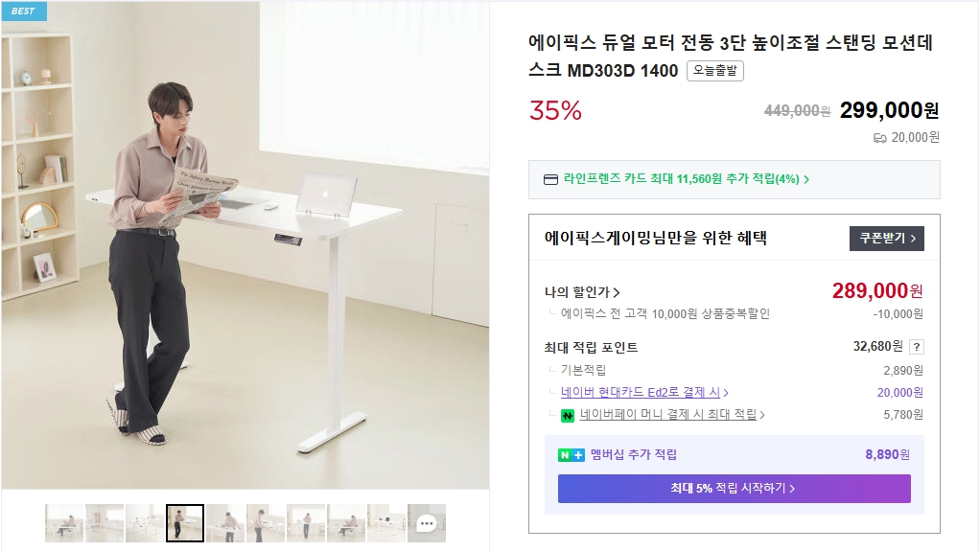Select the third thumbnail of empty desk
The height and width of the screenshot is (551, 980).
pos(145,523)
